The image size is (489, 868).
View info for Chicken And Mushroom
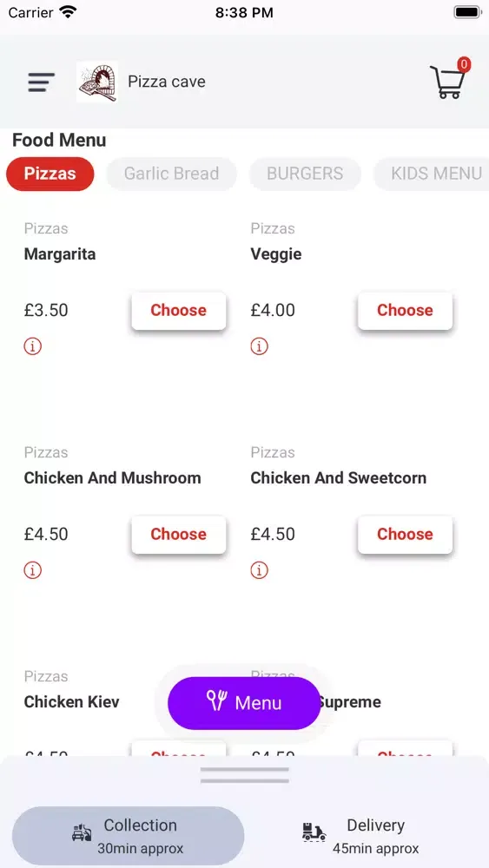click(x=33, y=570)
